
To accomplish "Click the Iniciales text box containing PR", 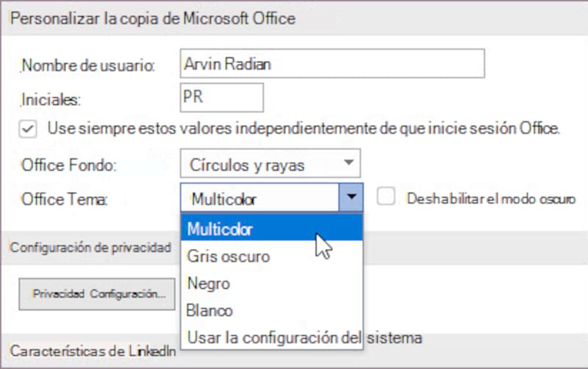I will point(221,98).
